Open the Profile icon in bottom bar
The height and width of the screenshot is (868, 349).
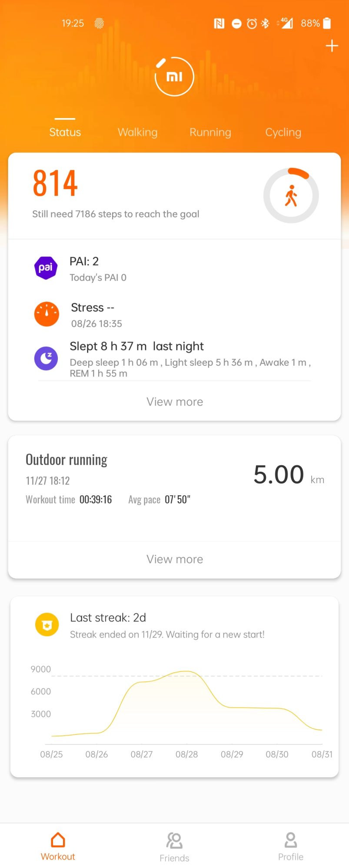coord(291,840)
